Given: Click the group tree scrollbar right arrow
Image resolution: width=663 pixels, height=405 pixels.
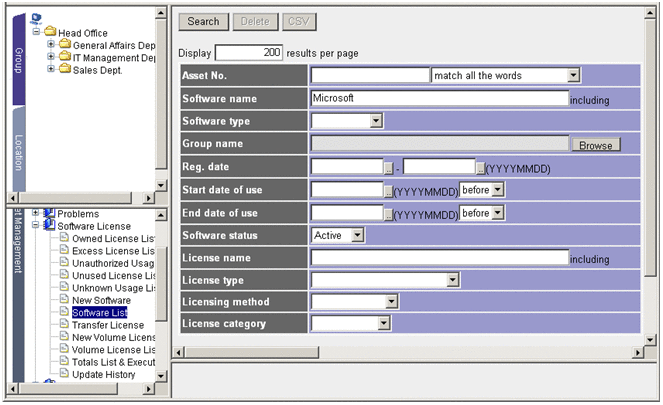Looking at the screenshot, I should [x=148, y=197].
